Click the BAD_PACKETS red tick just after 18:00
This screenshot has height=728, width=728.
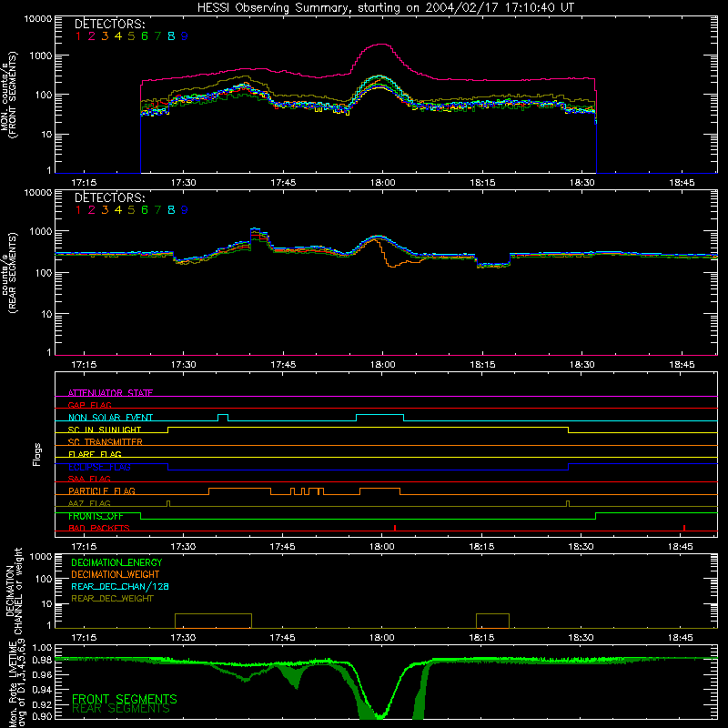395,528
